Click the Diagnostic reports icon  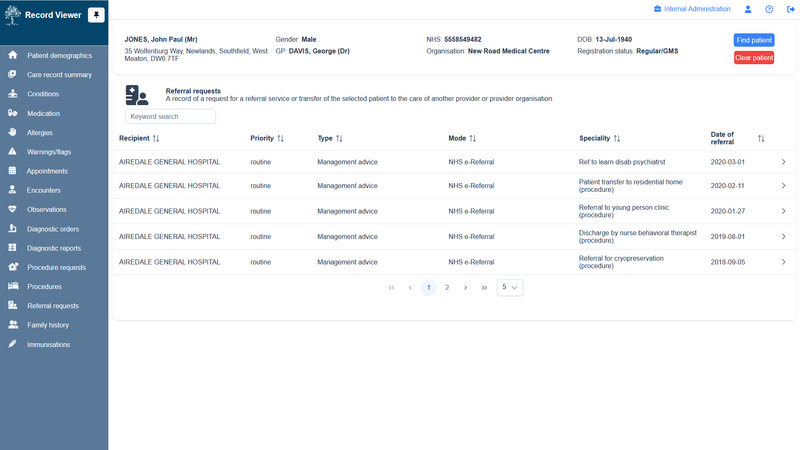[x=12, y=247]
